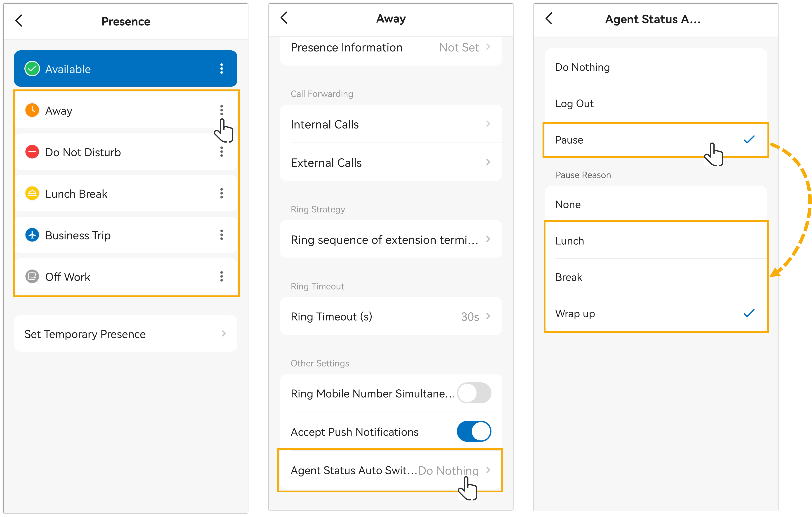Open the Business Trip three-dot options

point(221,235)
